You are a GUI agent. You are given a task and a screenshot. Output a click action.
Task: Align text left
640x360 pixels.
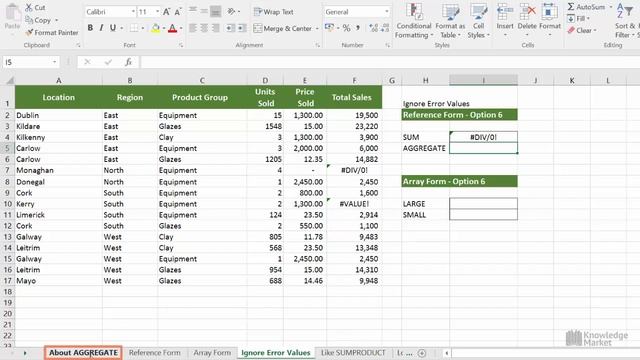193,28
